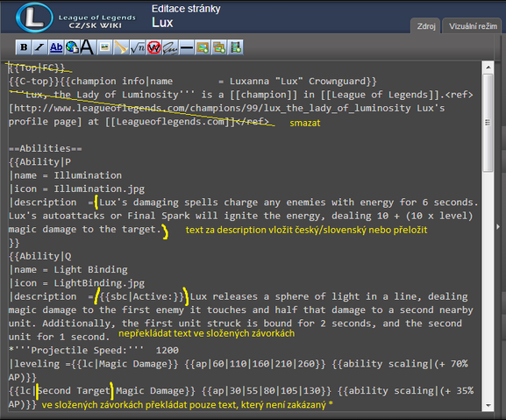Toggle italic text formatting

pos(39,47)
